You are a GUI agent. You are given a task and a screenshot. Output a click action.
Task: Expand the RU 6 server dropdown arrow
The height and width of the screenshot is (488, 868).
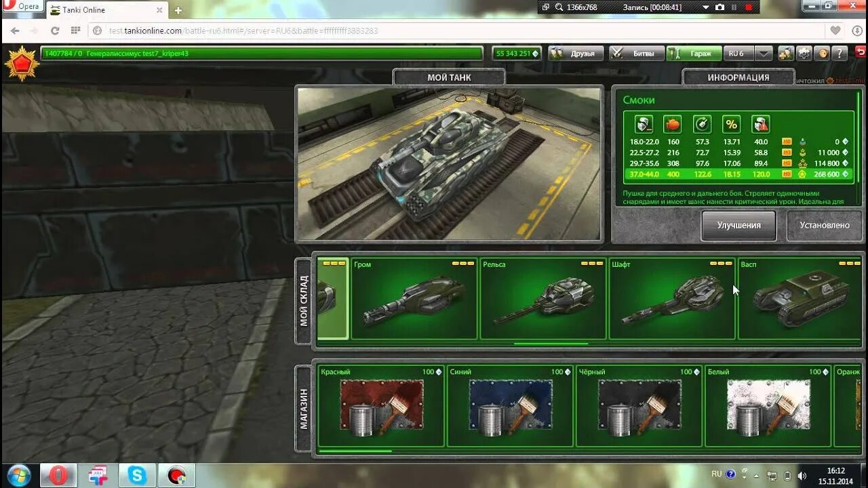click(764, 54)
